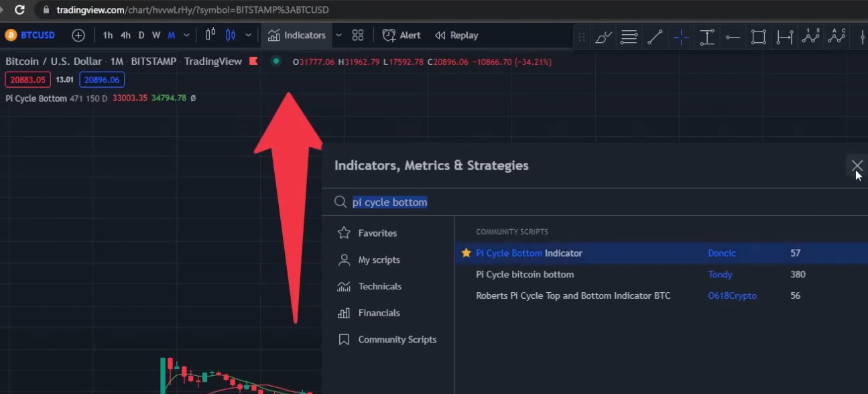Click the browser address bar URL

(x=192, y=10)
